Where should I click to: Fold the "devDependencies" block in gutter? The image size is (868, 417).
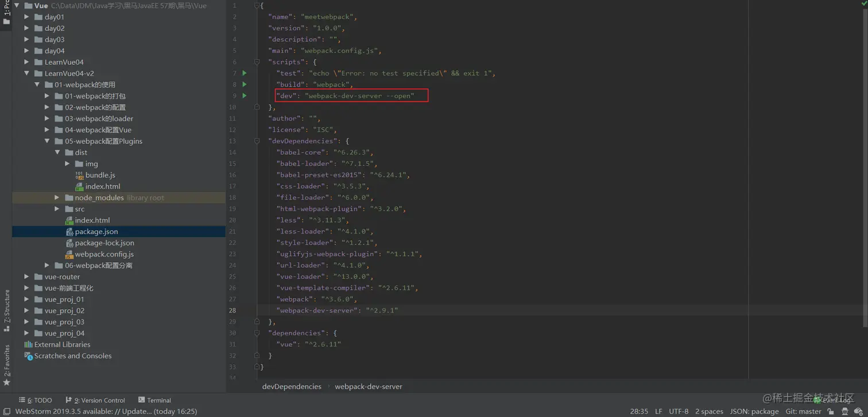click(257, 141)
